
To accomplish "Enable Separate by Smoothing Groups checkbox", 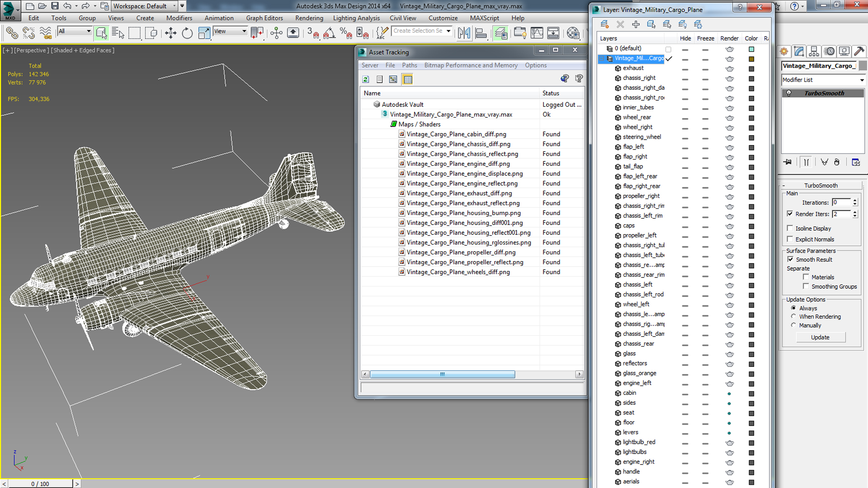I will 806,286.
